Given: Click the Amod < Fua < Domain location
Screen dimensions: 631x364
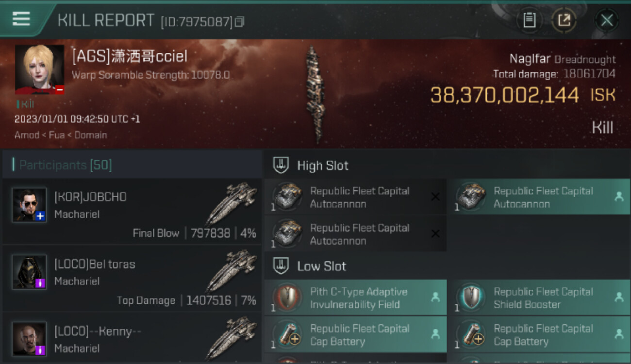Looking at the screenshot, I should point(61,135).
